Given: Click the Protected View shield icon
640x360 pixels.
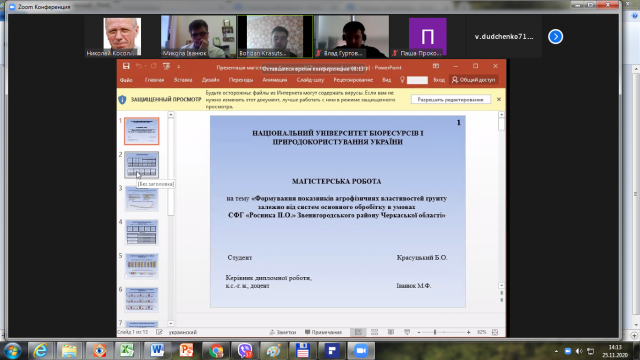Looking at the screenshot, I should 122,99.
